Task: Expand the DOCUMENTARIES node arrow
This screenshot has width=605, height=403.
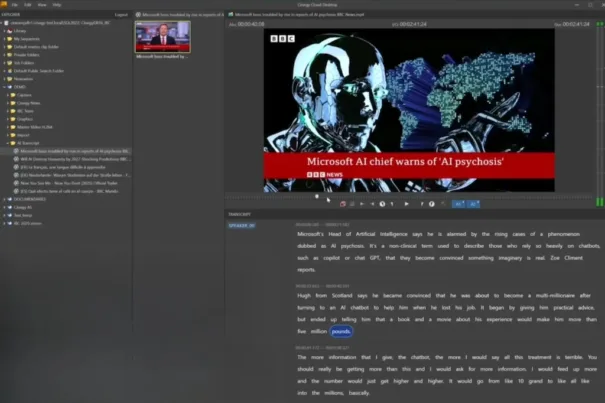Action: (4, 199)
